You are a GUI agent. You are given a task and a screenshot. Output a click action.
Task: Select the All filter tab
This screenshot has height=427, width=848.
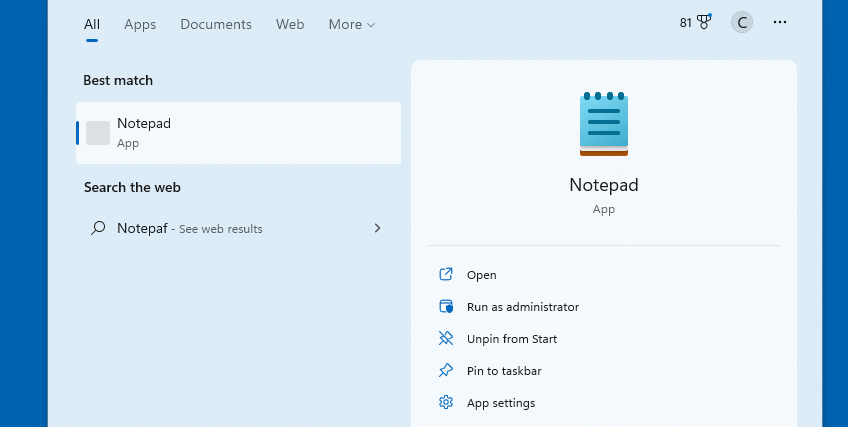[92, 24]
